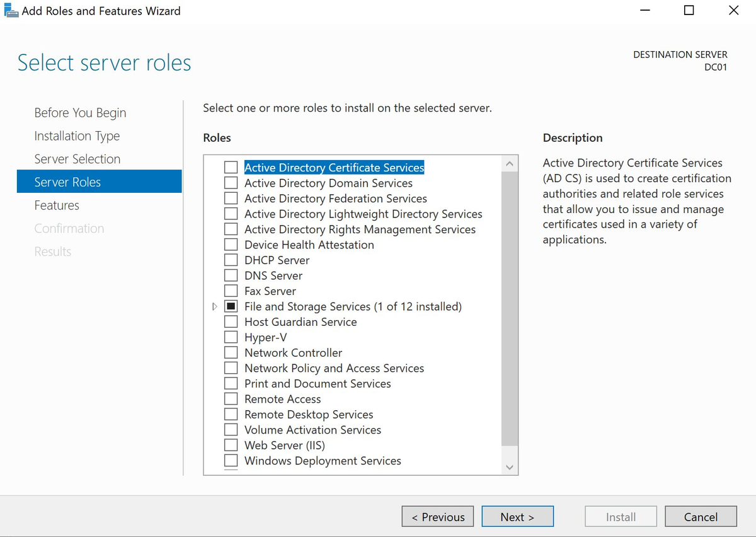
Task: Select the DNS Server checkbox
Action: tap(231, 275)
